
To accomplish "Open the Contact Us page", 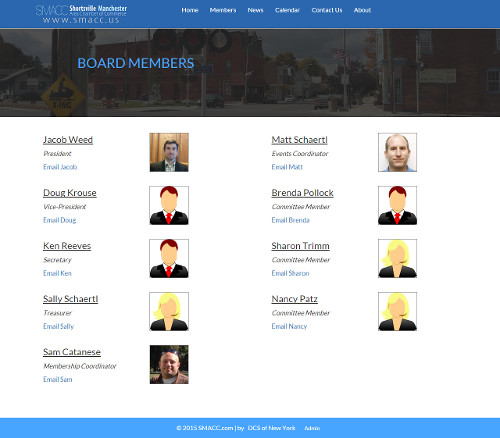I will 327,10.
